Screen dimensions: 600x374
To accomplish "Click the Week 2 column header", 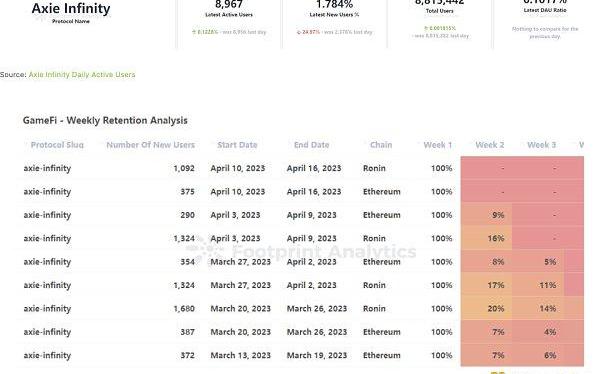I will click(489, 145).
